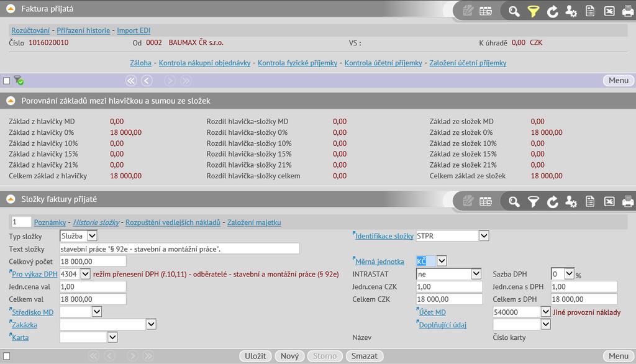Refresh the Faktura přijatá panel
Image resolution: width=636 pixels, height=364 pixels.
552,11
